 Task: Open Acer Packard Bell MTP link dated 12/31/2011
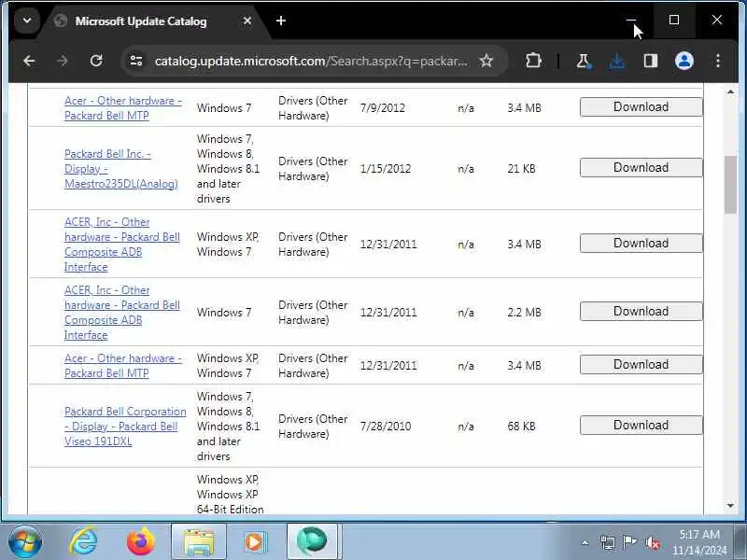123,366
